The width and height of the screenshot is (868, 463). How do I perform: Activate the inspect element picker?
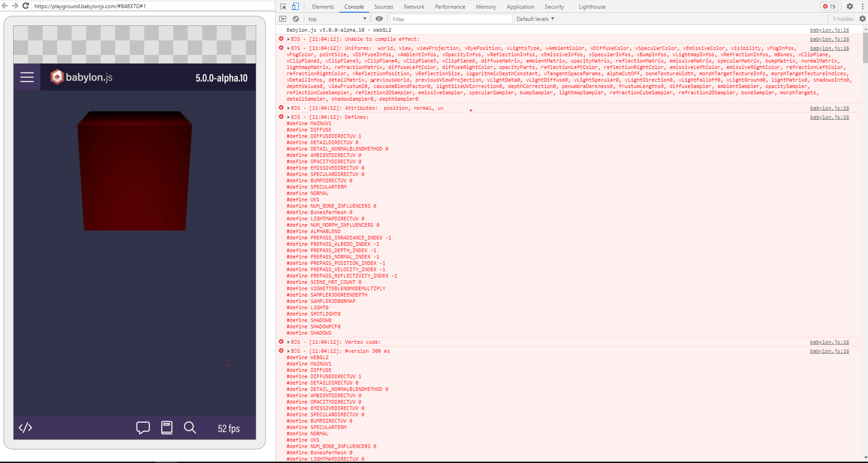pos(283,6)
